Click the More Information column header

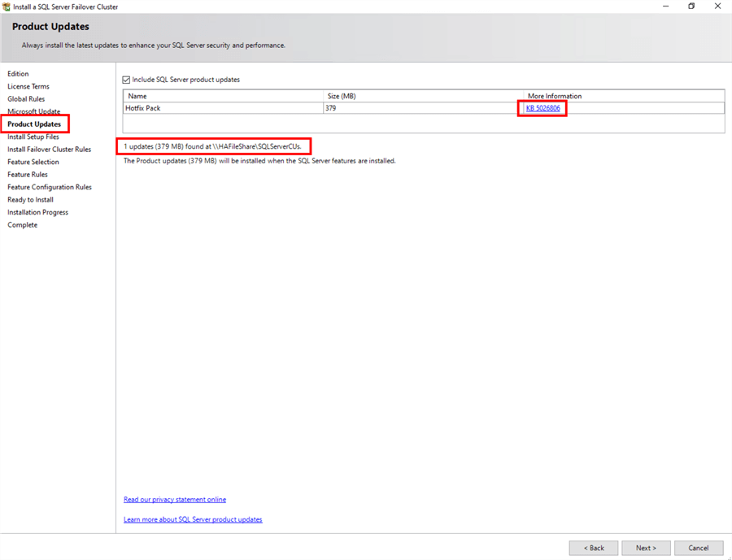point(624,96)
